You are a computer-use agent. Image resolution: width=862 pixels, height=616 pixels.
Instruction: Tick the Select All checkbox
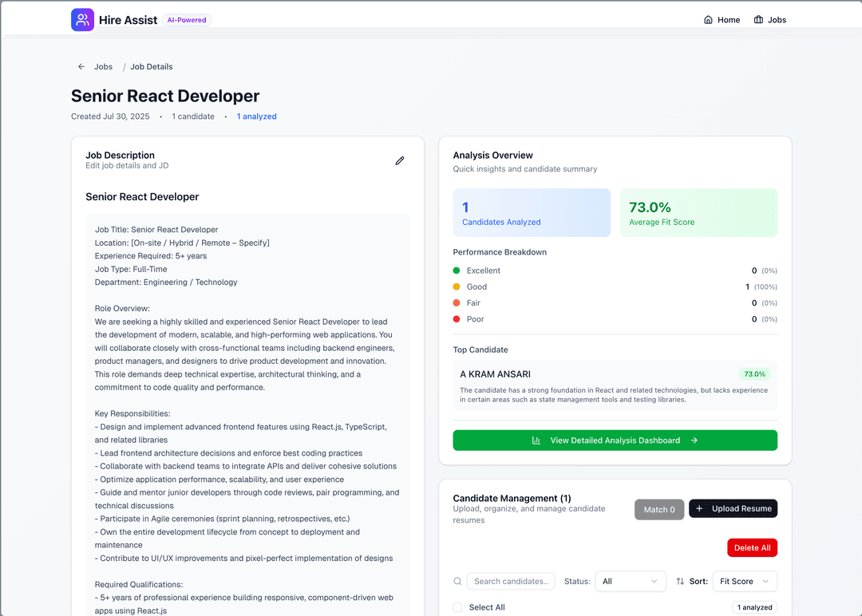[457, 607]
